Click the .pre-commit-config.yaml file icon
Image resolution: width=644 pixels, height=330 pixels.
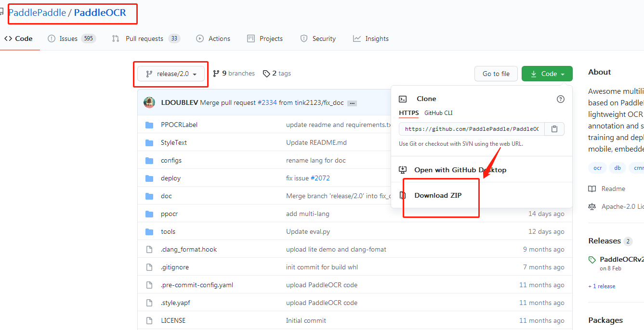[x=149, y=285]
